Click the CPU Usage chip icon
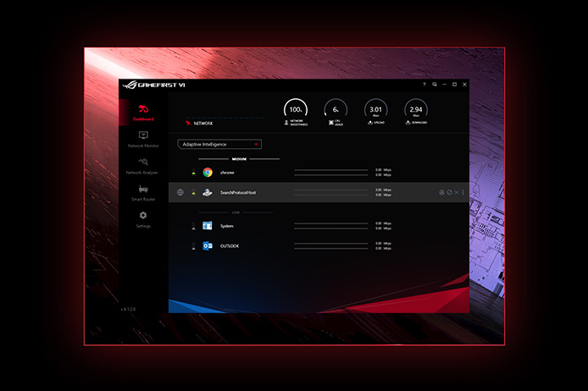The image size is (588, 391). pos(331,123)
